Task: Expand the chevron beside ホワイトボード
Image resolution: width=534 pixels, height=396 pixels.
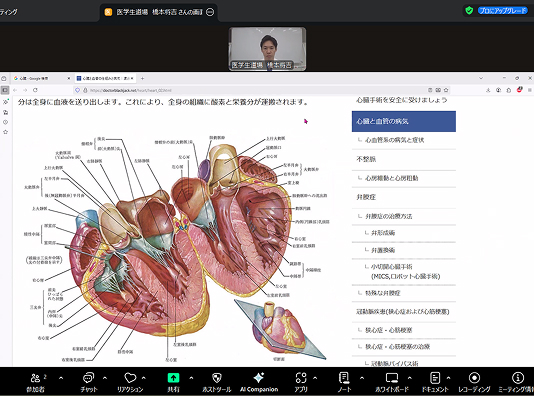Action: click(x=410, y=378)
